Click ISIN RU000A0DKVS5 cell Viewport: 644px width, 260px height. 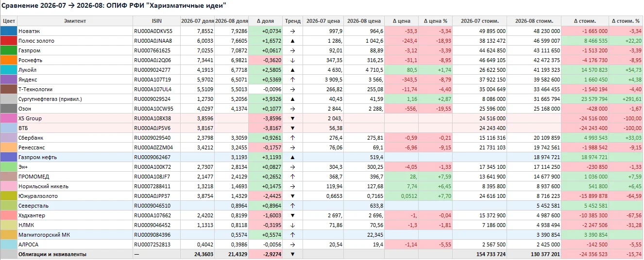[x=156, y=31]
